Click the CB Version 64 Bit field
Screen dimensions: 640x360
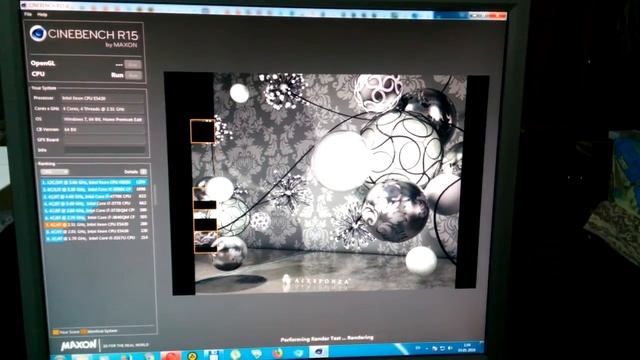(x=104, y=129)
